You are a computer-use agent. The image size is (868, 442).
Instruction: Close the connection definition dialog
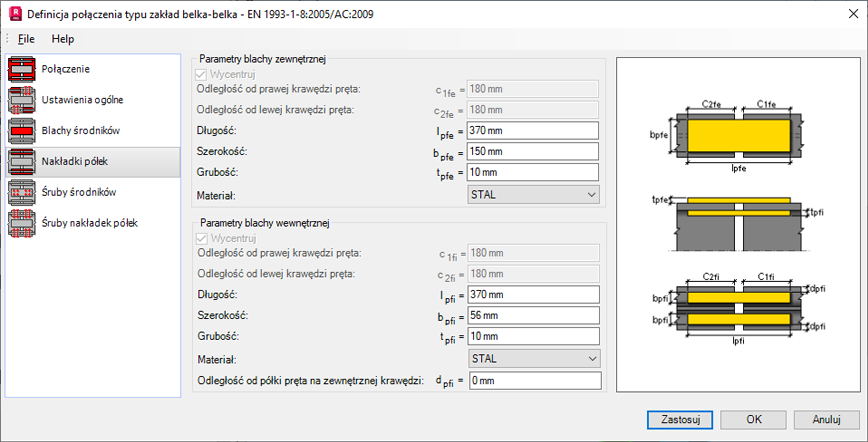click(x=844, y=14)
